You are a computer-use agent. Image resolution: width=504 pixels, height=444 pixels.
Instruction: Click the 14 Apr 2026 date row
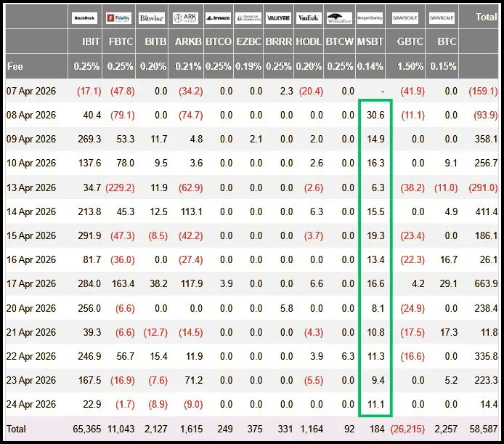pyautogui.click(x=252, y=211)
